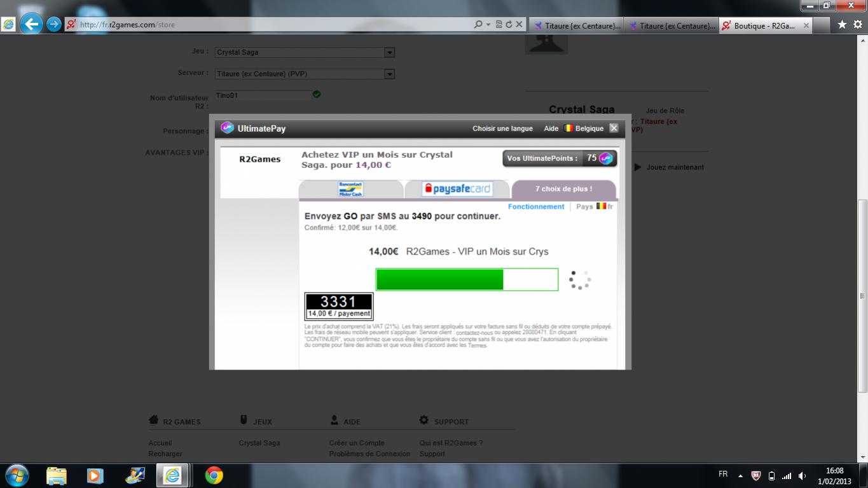Click the browser back arrow button
This screenshot has height=488, width=868.
click(31, 24)
